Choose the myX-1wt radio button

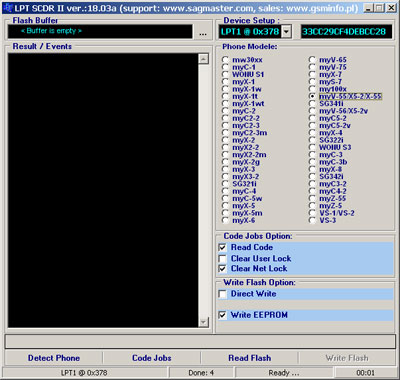click(226, 104)
